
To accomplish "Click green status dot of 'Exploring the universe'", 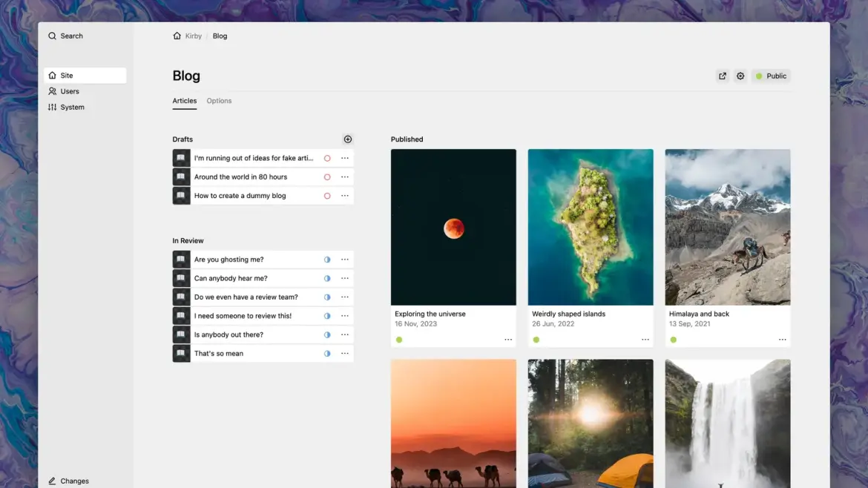I will click(x=399, y=340).
